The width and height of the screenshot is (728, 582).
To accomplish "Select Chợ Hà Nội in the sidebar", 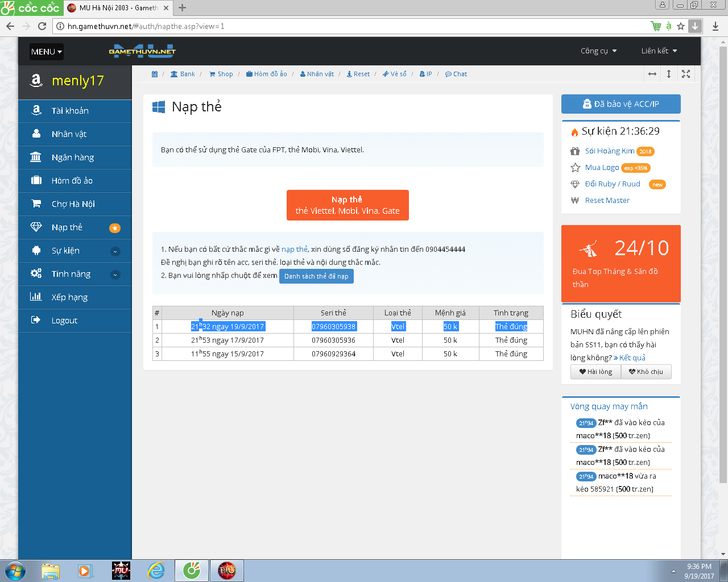I will (x=73, y=204).
